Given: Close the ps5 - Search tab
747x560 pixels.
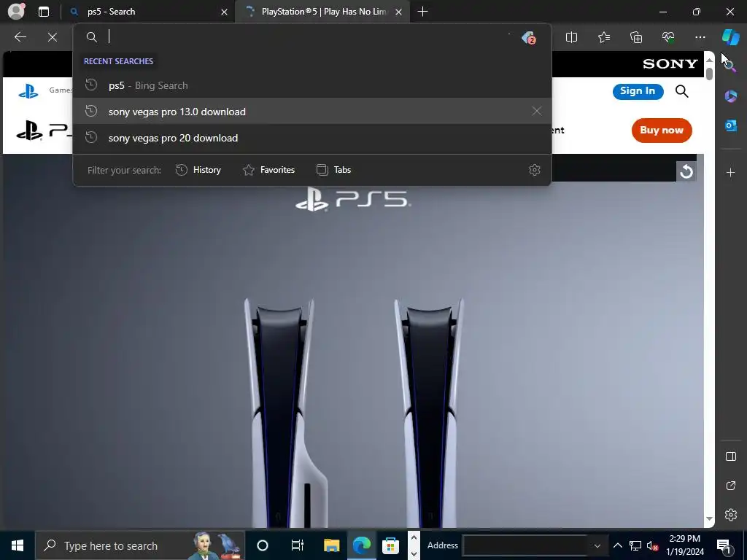Looking at the screenshot, I should coord(224,12).
